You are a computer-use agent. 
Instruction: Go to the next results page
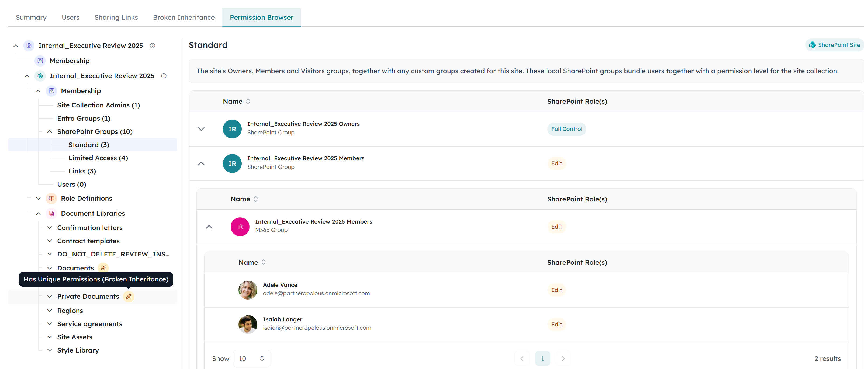point(563,358)
